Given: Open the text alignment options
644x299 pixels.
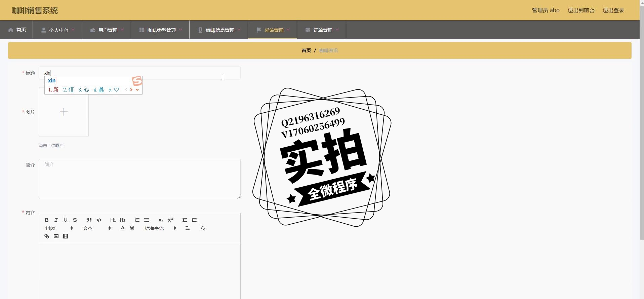Looking at the screenshot, I should [x=188, y=228].
